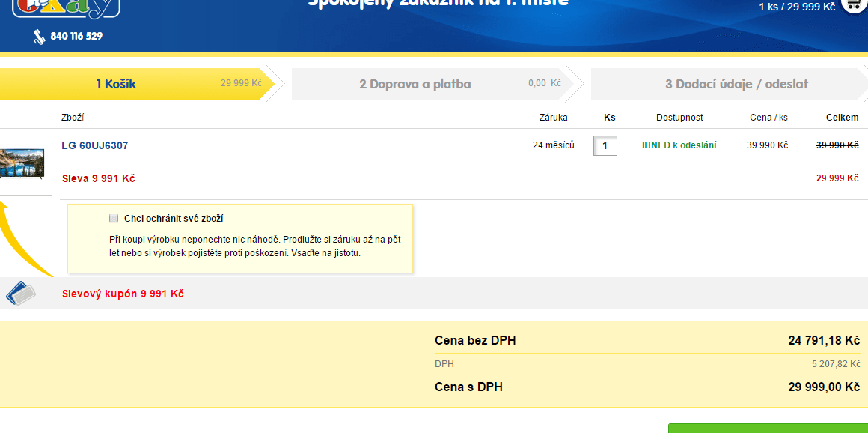Click the final price '29 999,00 Kč'
The image size is (868, 433).
coord(825,387)
